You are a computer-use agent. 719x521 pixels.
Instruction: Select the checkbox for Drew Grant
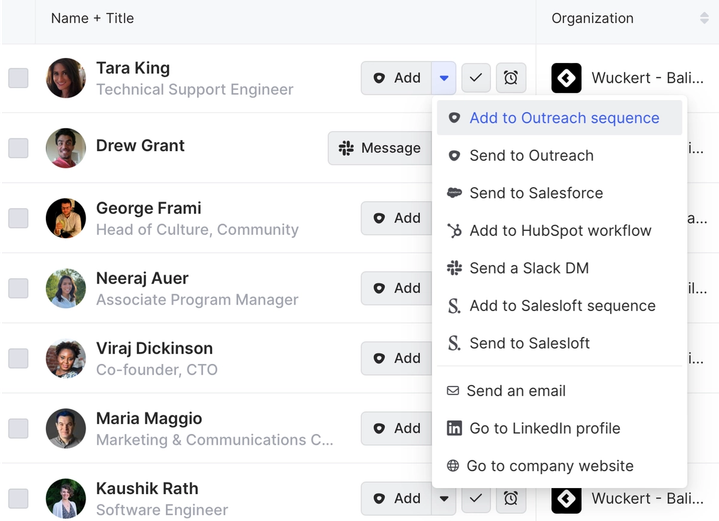point(18,148)
